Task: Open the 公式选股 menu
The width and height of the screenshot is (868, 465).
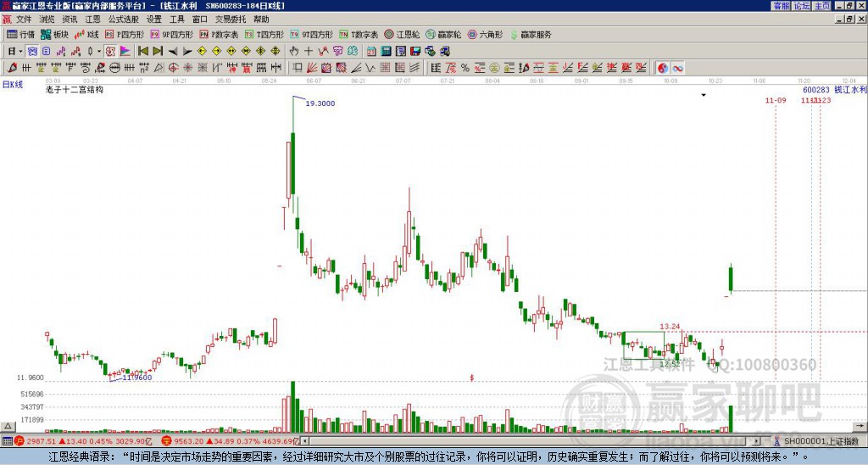Action: 124,20
